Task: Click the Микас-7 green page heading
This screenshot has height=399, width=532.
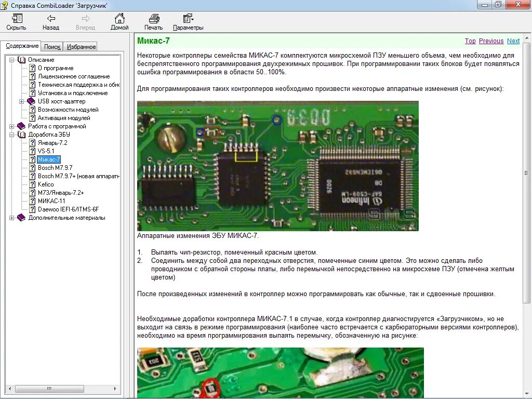Action: point(153,41)
